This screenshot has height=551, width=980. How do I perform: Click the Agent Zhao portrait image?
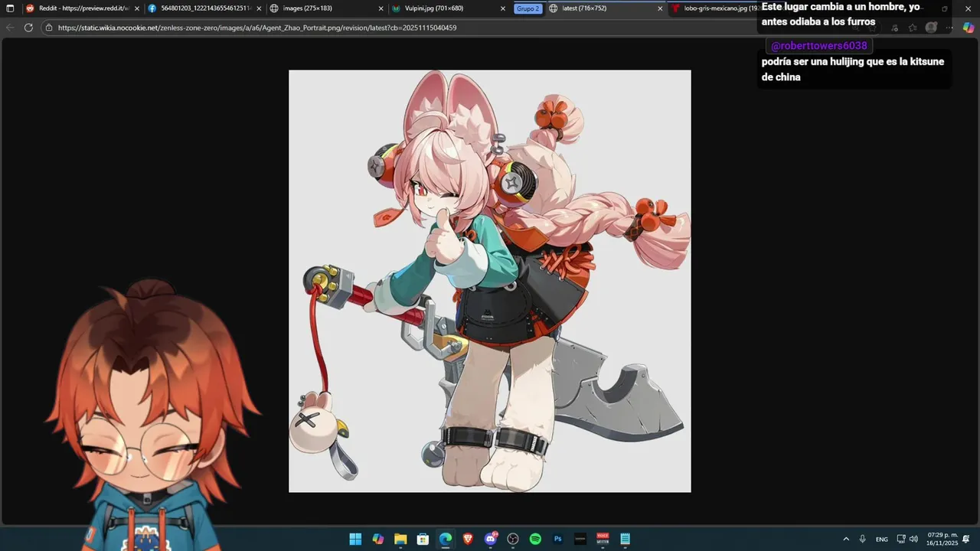coord(490,281)
